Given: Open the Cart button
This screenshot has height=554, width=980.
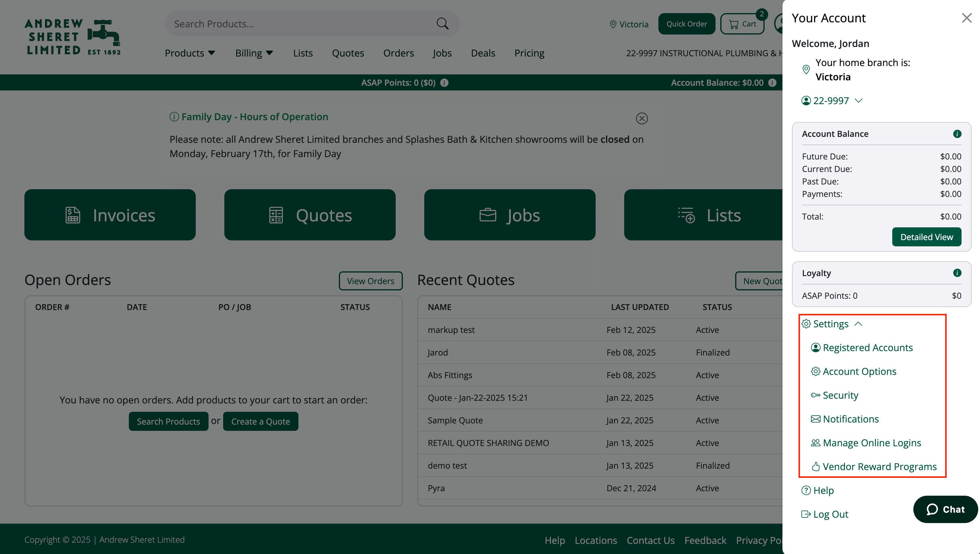Looking at the screenshot, I should [x=742, y=24].
